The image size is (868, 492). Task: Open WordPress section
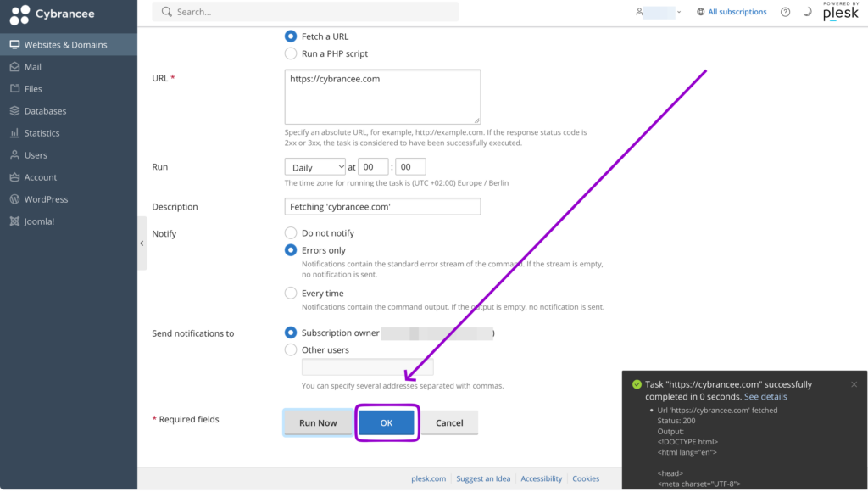[69, 198]
